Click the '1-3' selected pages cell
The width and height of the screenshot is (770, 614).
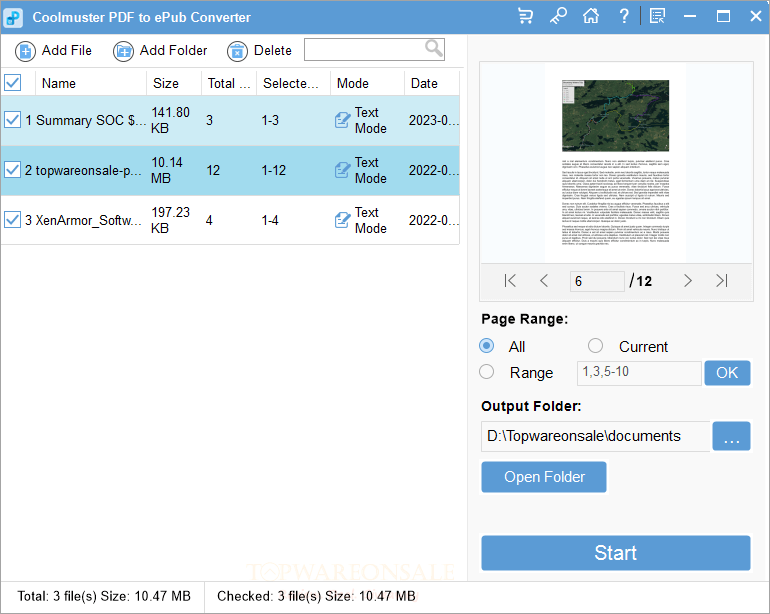click(270, 120)
